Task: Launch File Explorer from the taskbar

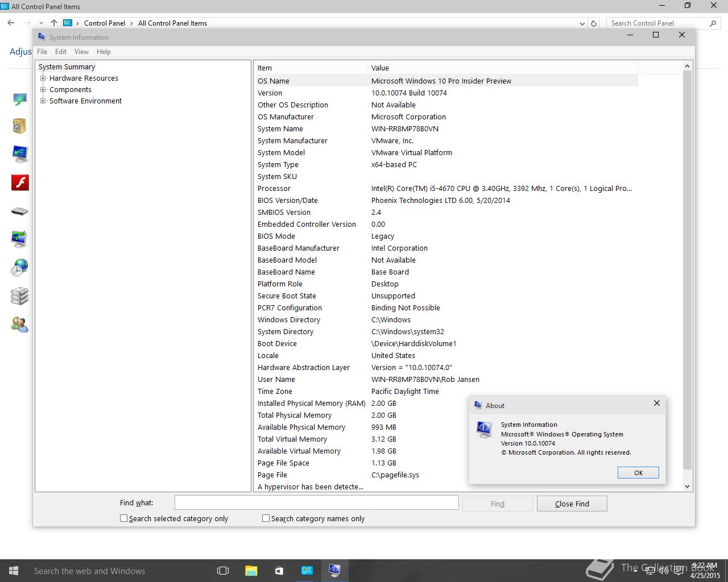Action: point(251,571)
